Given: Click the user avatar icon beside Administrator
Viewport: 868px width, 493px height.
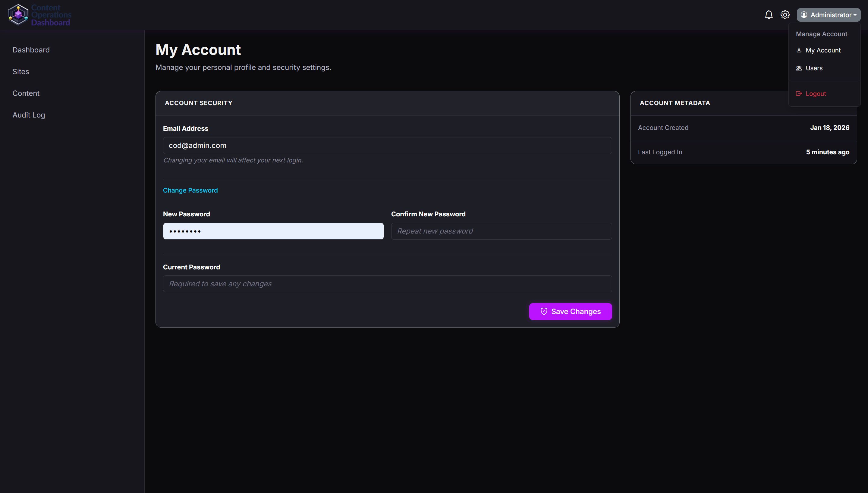Looking at the screenshot, I should [x=804, y=15].
